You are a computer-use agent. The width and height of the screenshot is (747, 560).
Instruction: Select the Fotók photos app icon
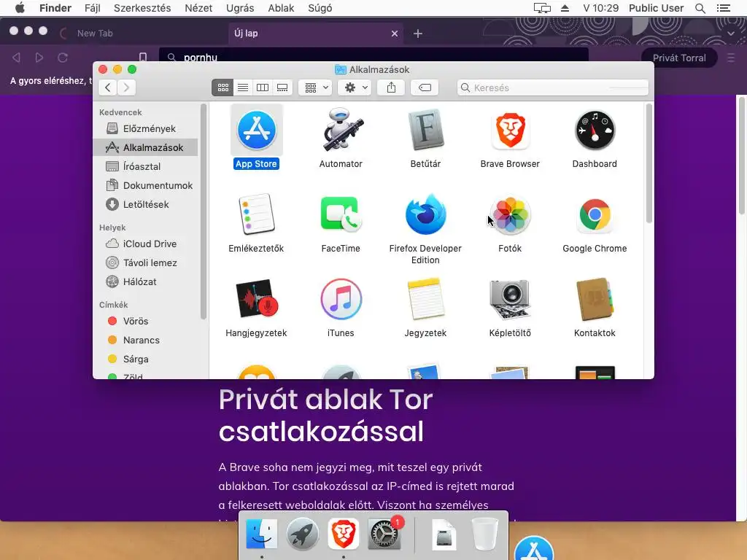coord(510,215)
